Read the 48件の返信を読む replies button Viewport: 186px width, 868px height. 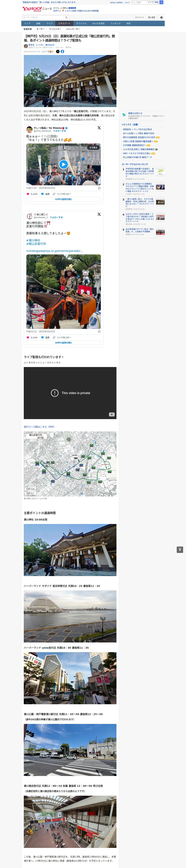coord(63,343)
